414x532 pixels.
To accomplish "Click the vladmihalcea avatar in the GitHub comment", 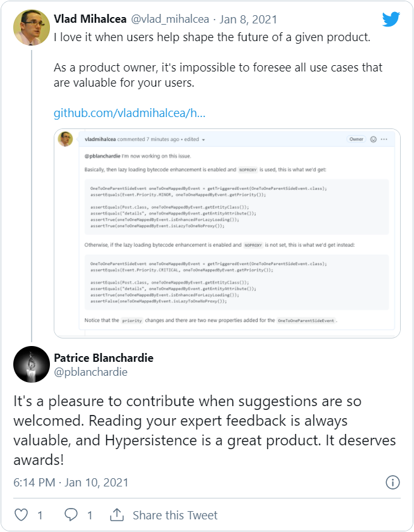I will (65, 139).
